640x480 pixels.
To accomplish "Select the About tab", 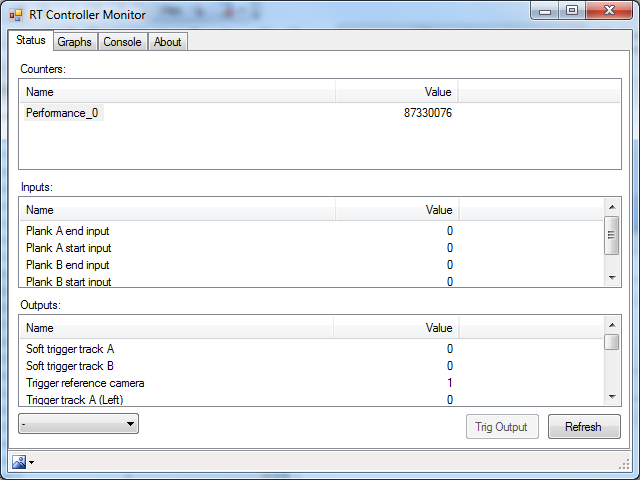I will [167, 42].
